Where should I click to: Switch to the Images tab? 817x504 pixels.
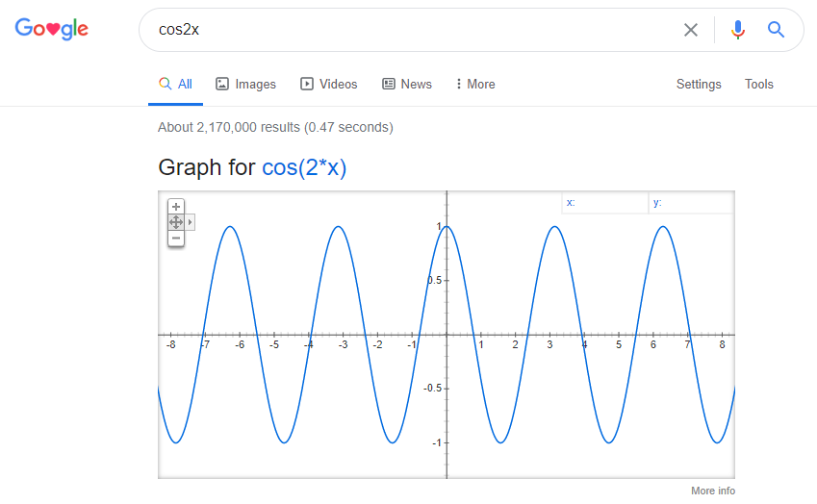tap(245, 85)
